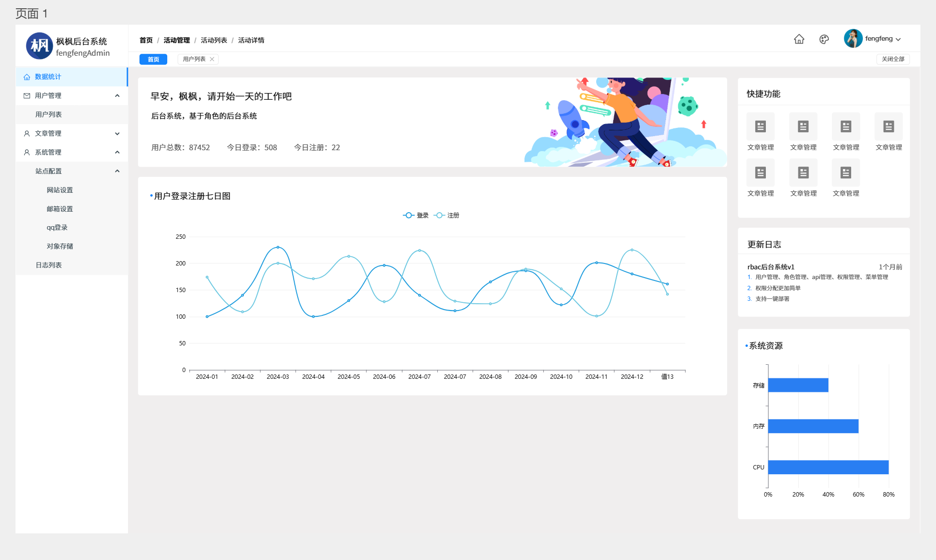Select 数据统计 in the sidebar

[x=48, y=77]
